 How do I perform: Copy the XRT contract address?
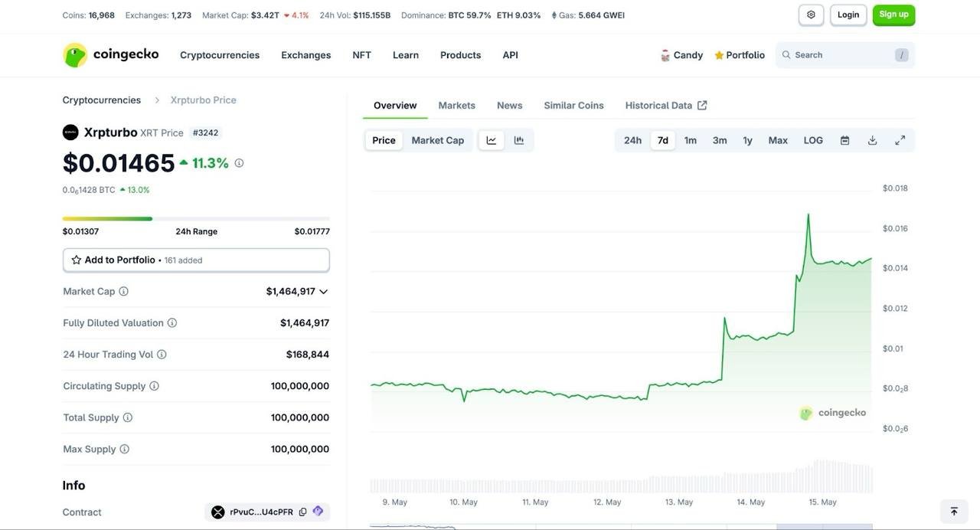(x=302, y=511)
